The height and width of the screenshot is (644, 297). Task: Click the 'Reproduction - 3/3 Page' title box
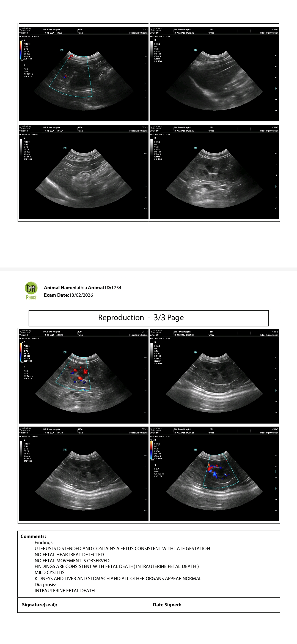[x=148, y=318]
